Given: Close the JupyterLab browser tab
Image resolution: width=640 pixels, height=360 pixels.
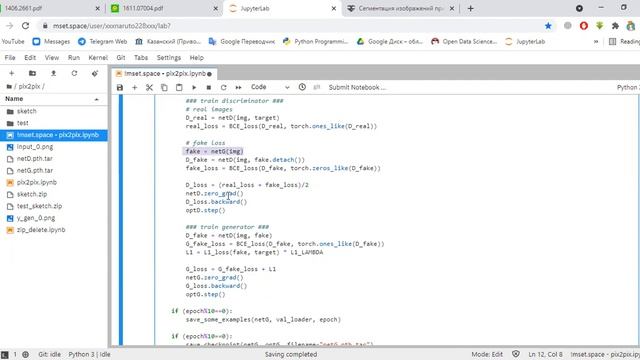Looking at the screenshot, I should coord(333,8).
